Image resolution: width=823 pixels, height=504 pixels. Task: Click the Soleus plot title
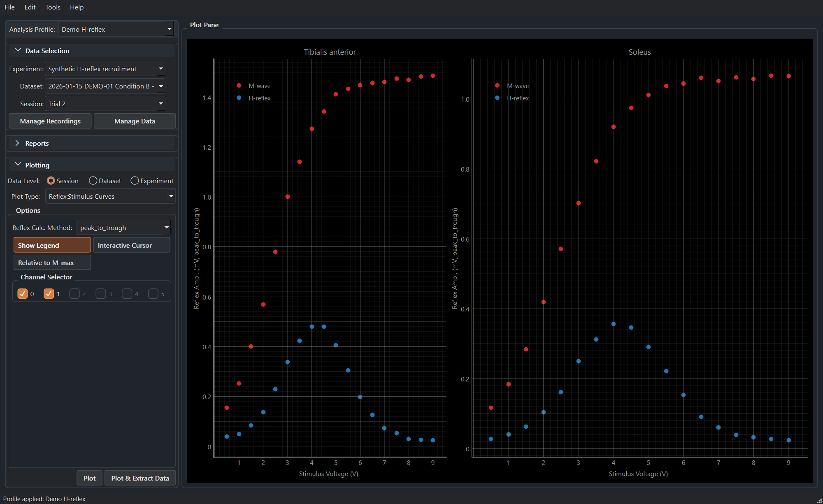[639, 52]
